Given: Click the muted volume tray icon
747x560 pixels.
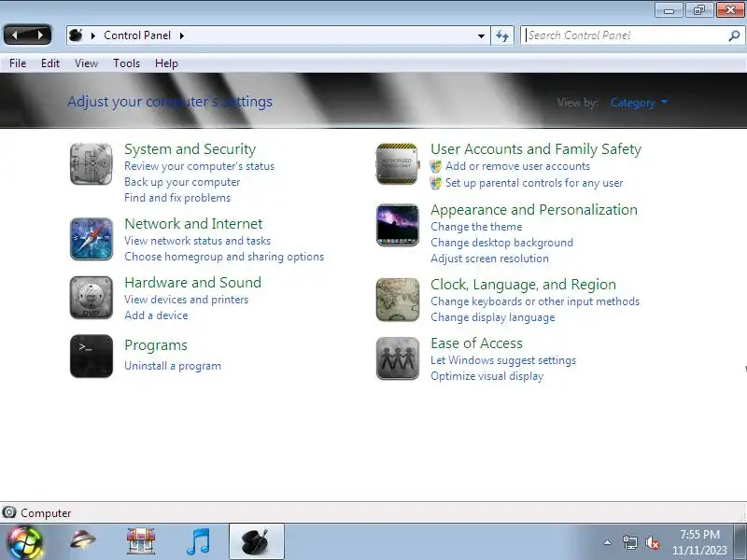Looking at the screenshot, I should (652, 542).
